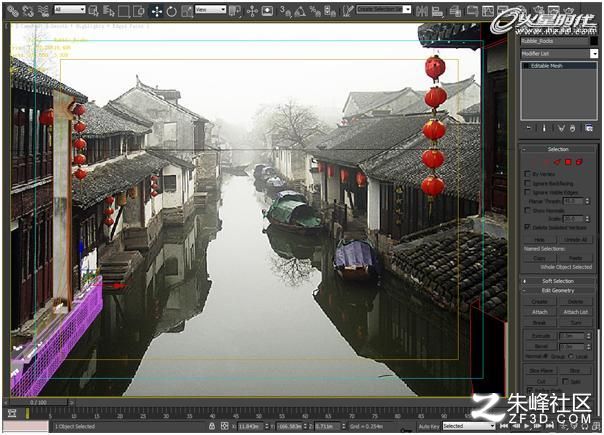Screen dimensions: 604x435
Task: Toggle the Selection Lock icon in status bar
Action: pyautogui.click(x=212, y=426)
